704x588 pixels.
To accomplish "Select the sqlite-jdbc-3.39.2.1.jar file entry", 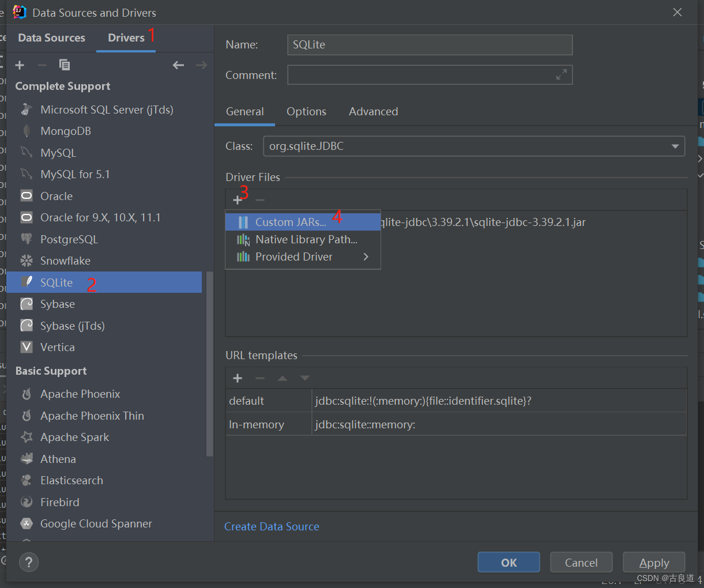I will tap(483, 222).
